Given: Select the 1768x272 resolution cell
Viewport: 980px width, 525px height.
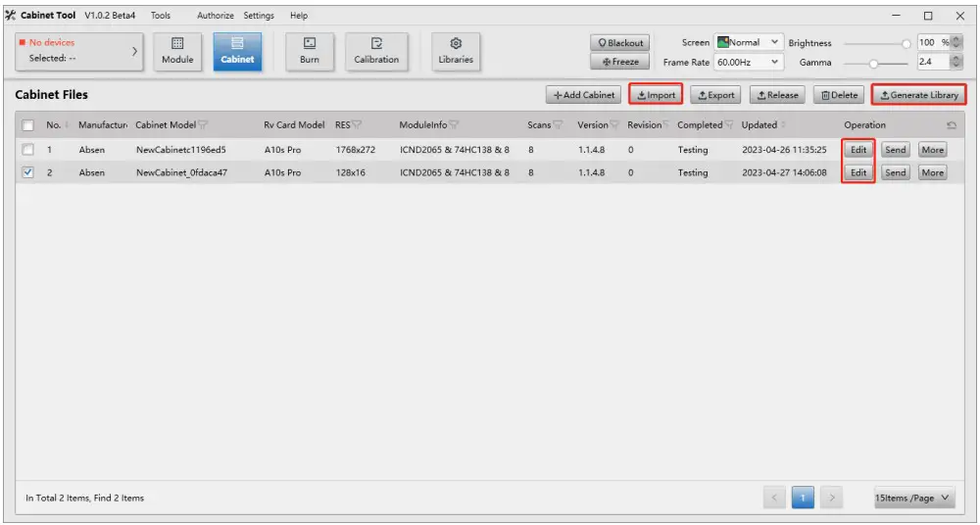Looking at the screenshot, I should point(355,150).
